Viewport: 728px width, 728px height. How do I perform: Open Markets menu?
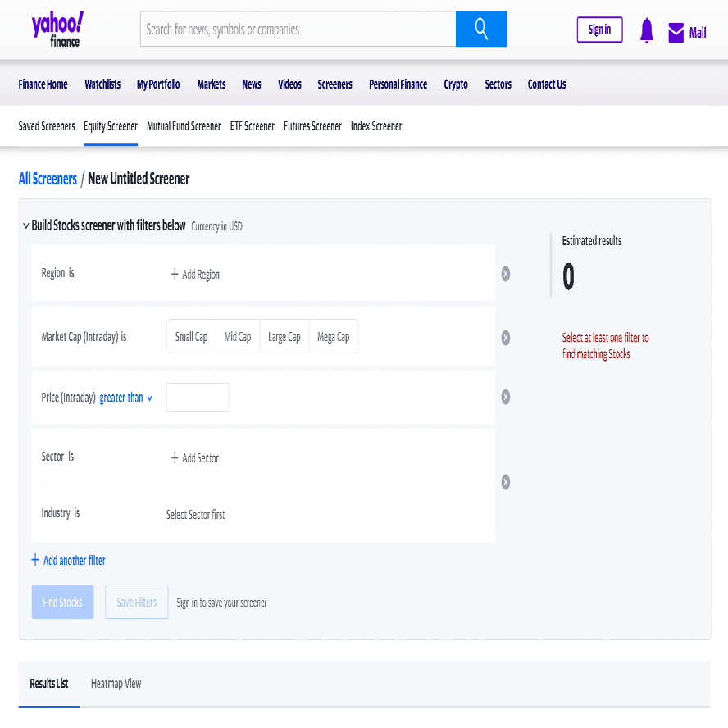(x=212, y=84)
